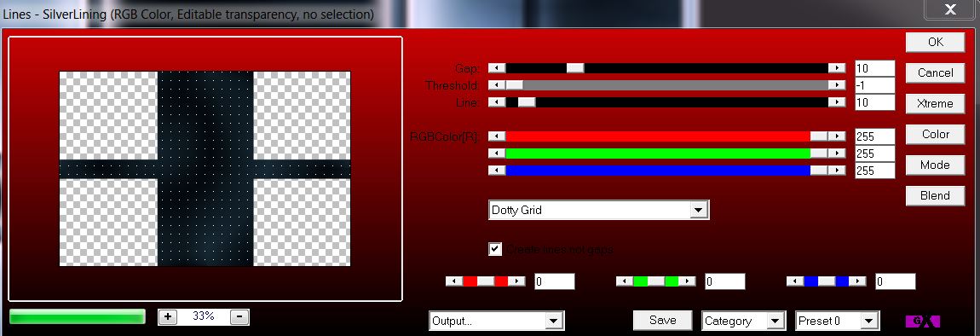Zoom out with the minus button
This screenshot has height=336, width=980.
(x=239, y=316)
